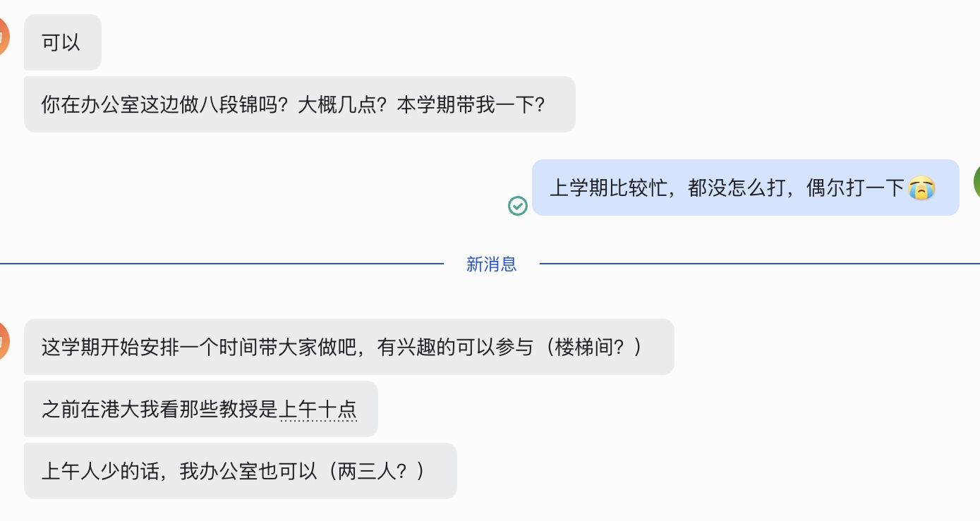Select the 可以 message bubble
980x521 pixels.
63,42
